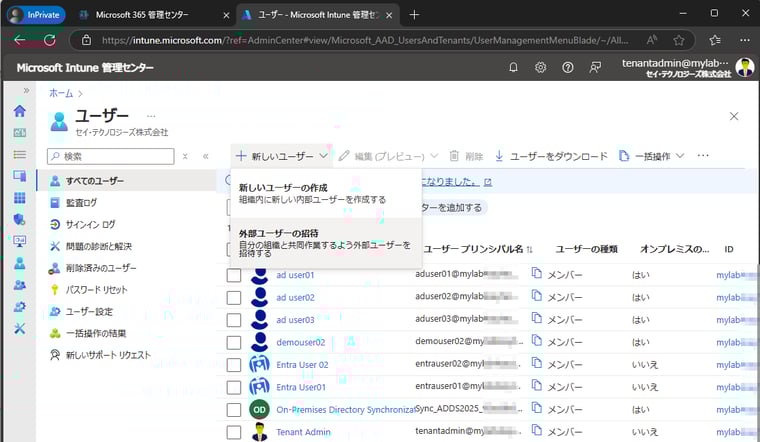Tick the checkbox for ad user02
Viewport: 760px width, 442px height.
click(x=234, y=298)
